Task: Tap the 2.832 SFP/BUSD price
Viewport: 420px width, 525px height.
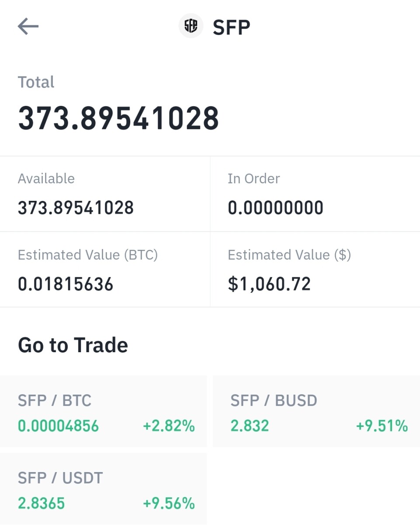Action: (x=250, y=426)
